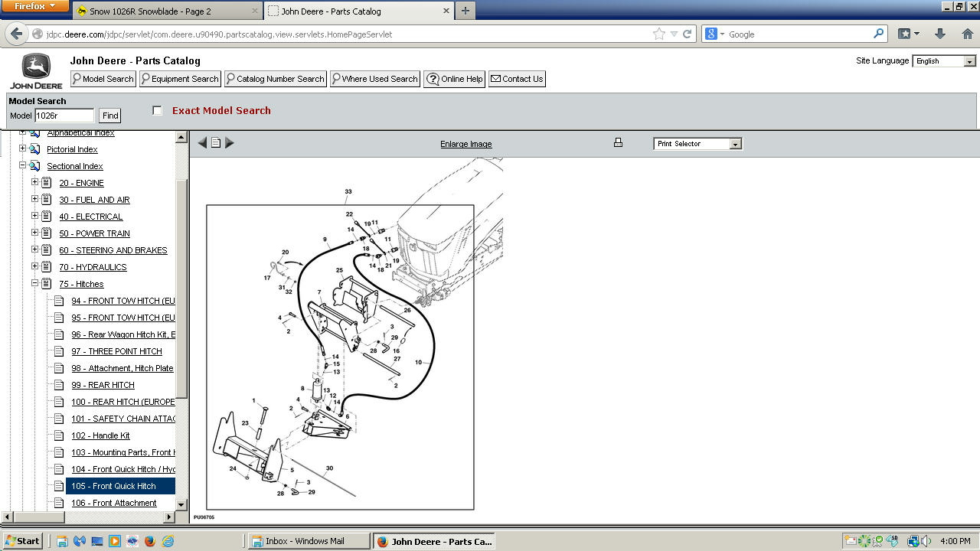This screenshot has height=551, width=980.
Task: Collapse the 75 - Hitches section
Action: [34, 283]
